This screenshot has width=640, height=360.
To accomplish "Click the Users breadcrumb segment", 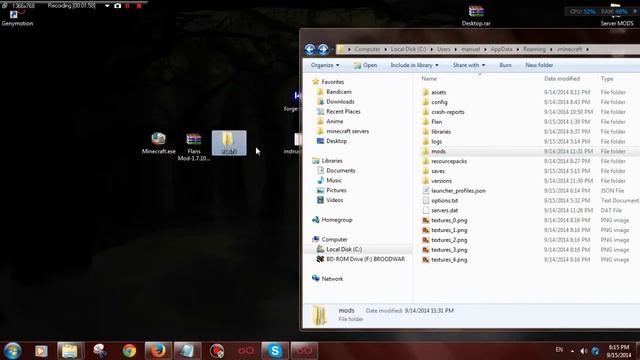I will pos(443,49).
